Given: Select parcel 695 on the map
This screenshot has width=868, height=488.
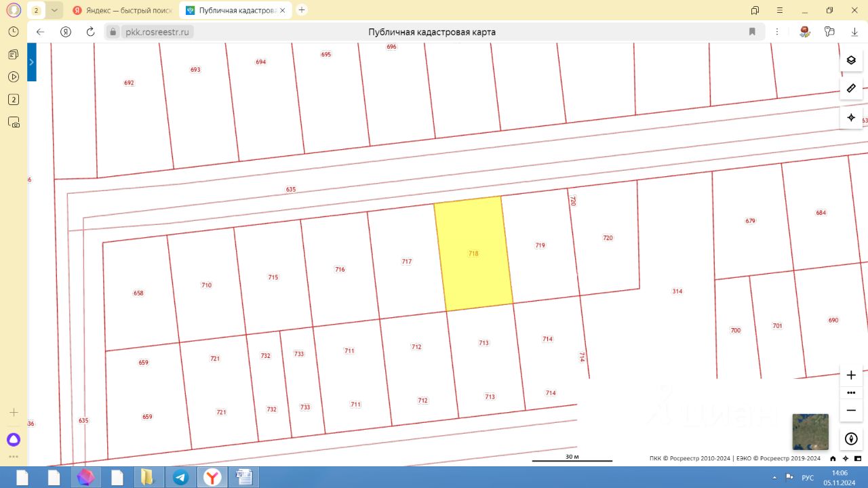Looking at the screenshot, I should pos(326,54).
